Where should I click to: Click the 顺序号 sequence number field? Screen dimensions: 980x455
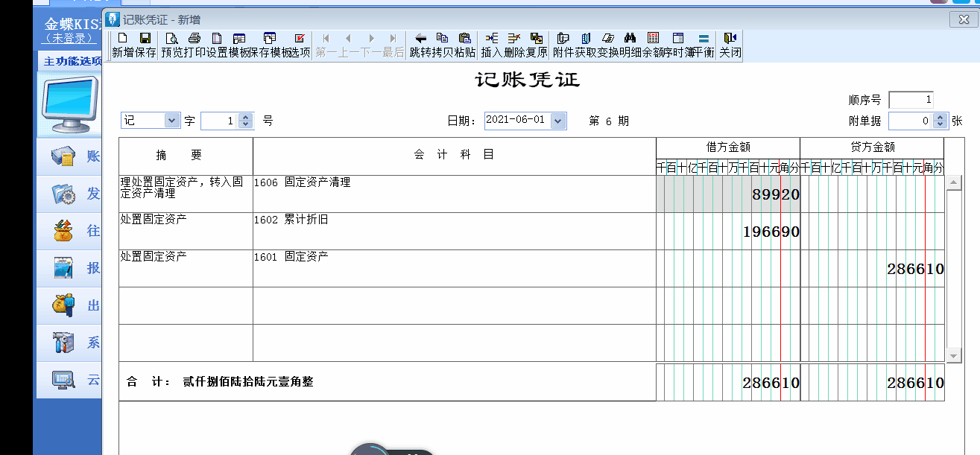[x=911, y=100]
